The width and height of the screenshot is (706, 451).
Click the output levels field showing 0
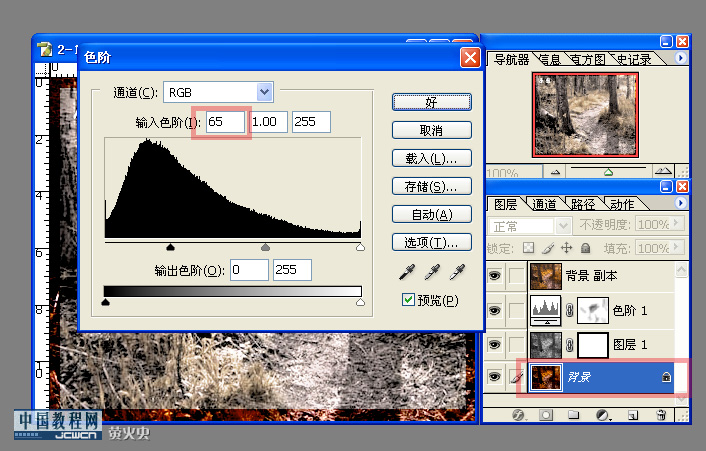click(249, 270)
